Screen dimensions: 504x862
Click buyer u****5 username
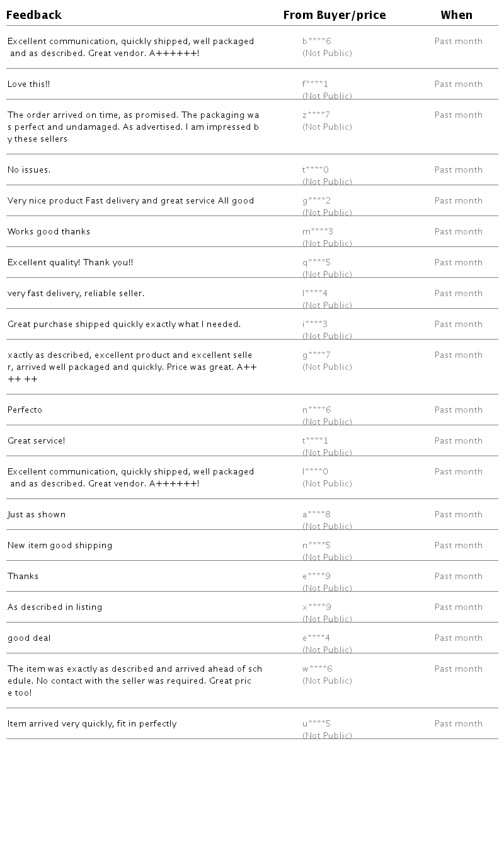(316, 724)
